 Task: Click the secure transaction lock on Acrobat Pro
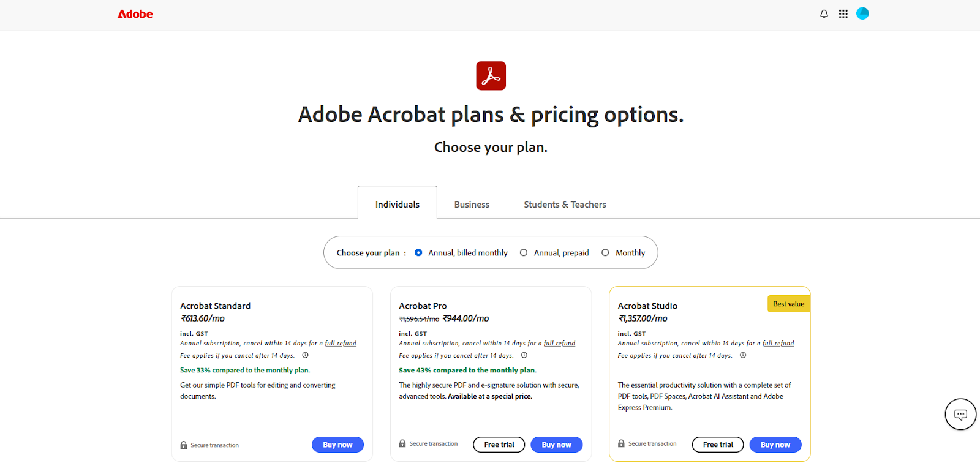(x=402, y=443)
